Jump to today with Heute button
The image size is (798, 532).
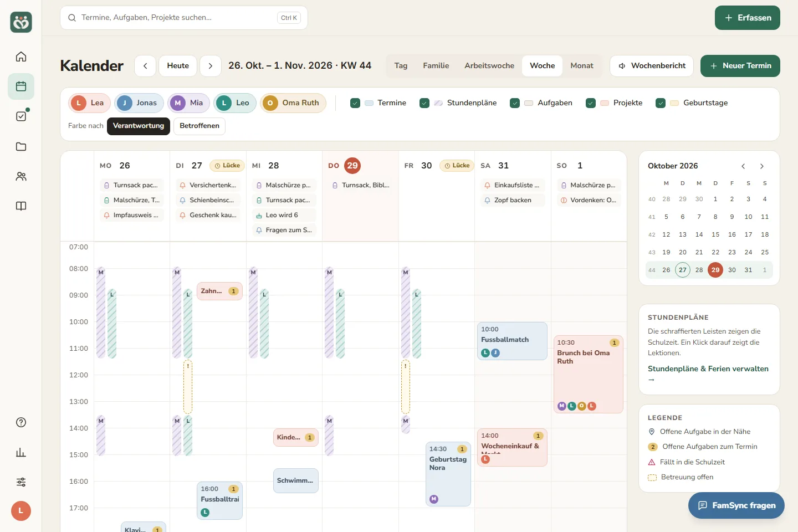[x=178, y=65]
